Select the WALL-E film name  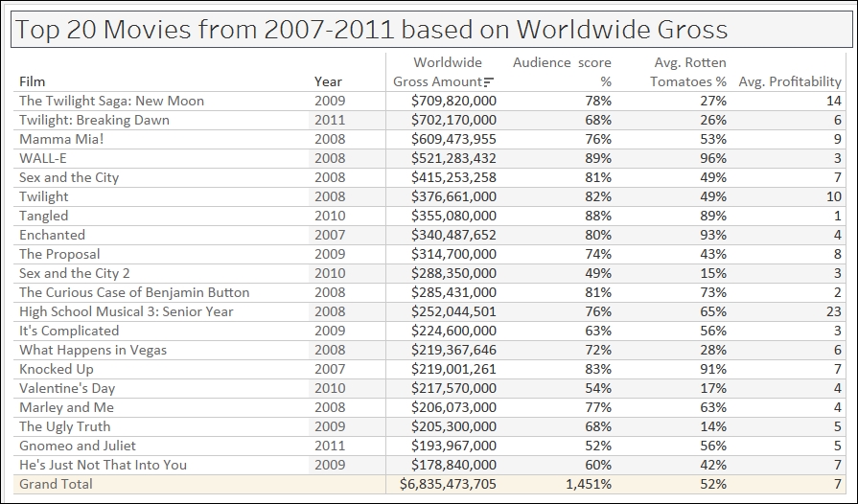[43, 158]
